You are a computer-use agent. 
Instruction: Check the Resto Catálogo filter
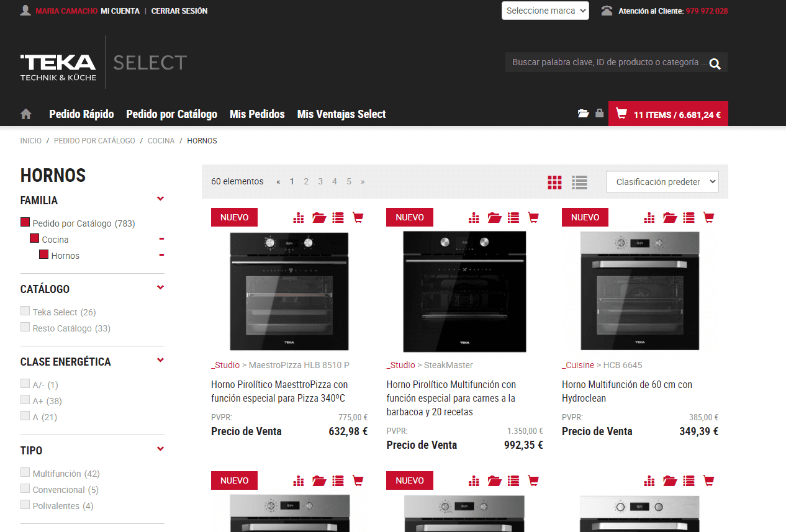tap(25, 327)
